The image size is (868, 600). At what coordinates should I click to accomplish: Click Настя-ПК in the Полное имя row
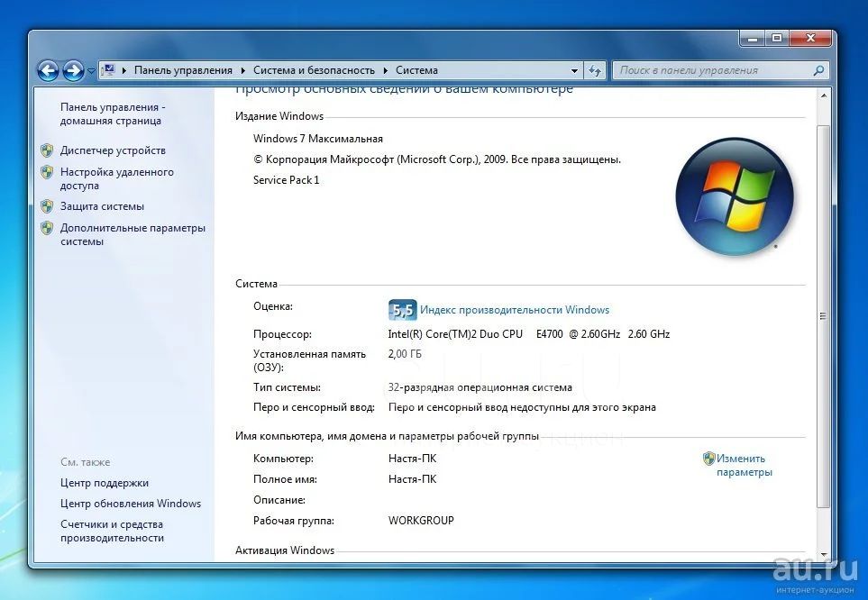tap(413, 479)
